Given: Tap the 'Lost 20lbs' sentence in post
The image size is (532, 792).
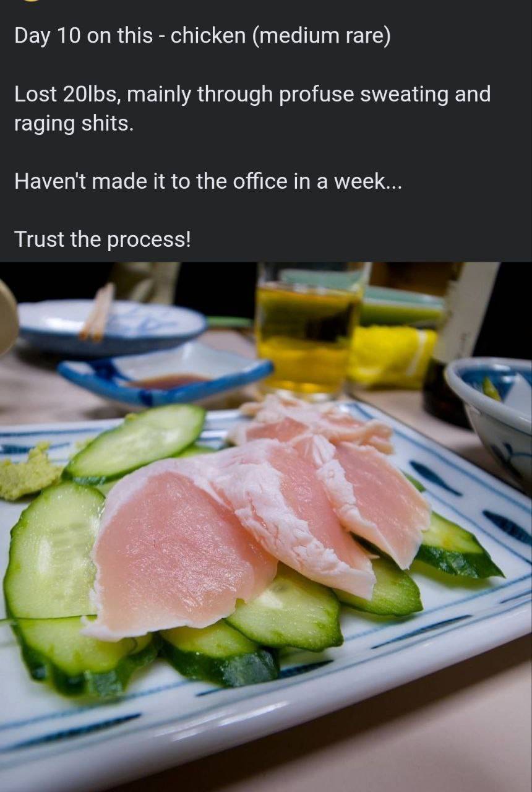Looking at the screenshot, I should click(252, 95).
